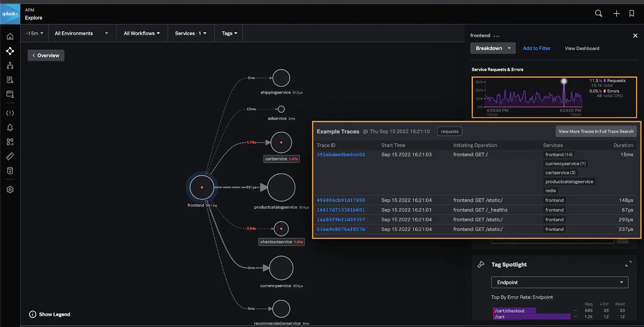Viewport: 644px width, 327px height.
Task: Open the bookmark icon in header
Action: (x=632, y=14)
